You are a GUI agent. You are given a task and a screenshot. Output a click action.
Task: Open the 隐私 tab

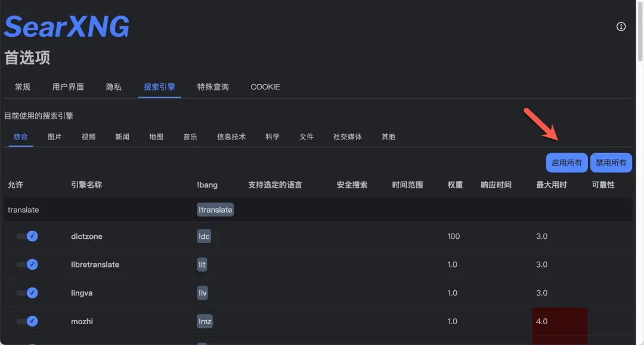click(x=113, y=87)
